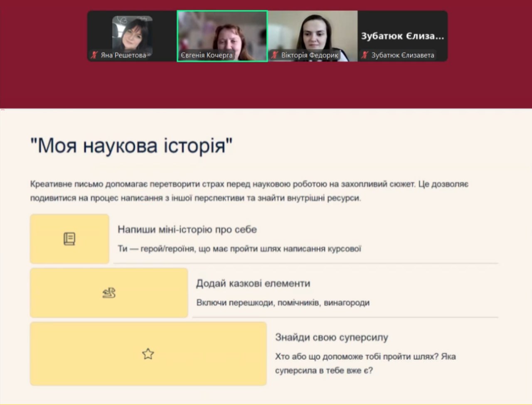This screenshot has width=532, height=405.
Task: Select Яна Решетова's video thumbnail
Action: point(132,36)
